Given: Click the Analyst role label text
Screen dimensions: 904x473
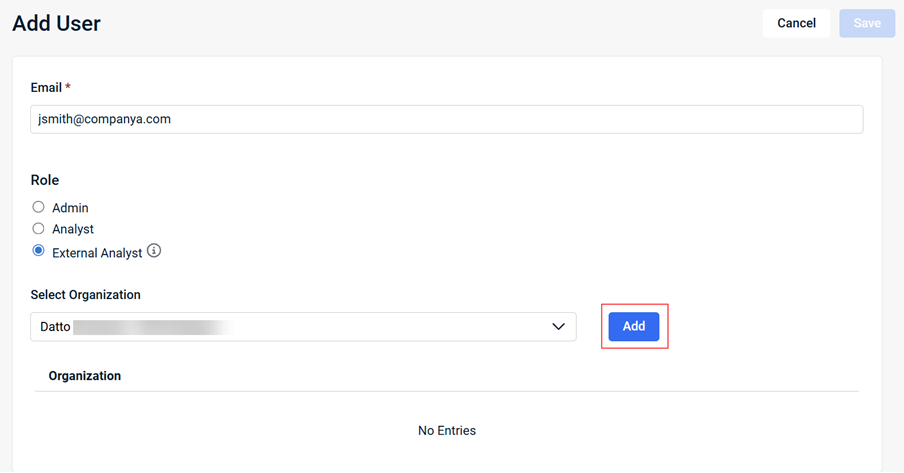Looking at the screenshot, I should pos(73,230).
